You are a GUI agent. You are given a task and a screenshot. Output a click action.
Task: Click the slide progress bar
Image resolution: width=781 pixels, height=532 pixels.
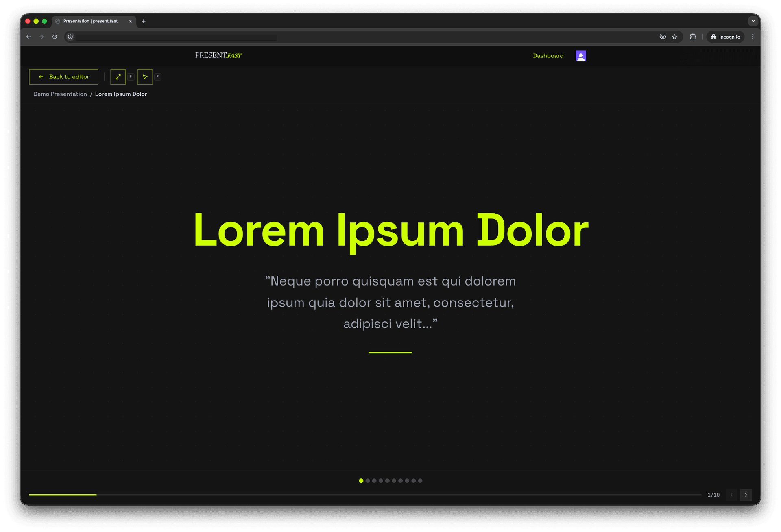[x=365, y=495]
